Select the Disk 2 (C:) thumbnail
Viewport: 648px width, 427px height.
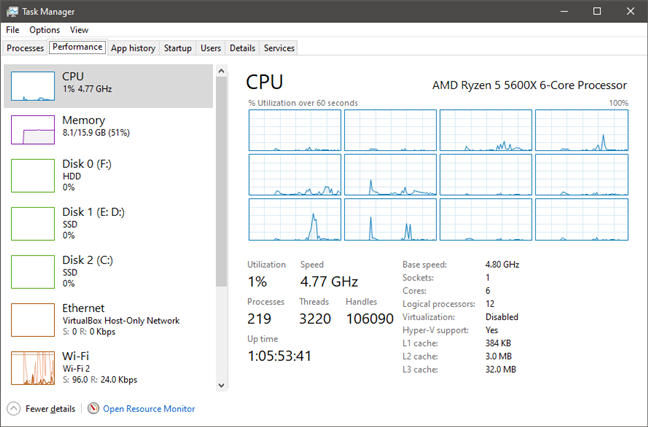(x=33, y=272)
